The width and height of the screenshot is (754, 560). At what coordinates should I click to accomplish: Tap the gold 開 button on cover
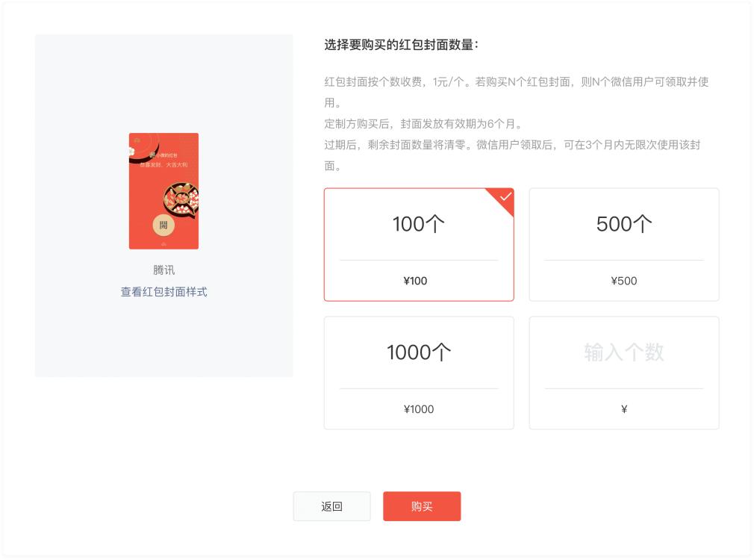(x=163, y=225)
